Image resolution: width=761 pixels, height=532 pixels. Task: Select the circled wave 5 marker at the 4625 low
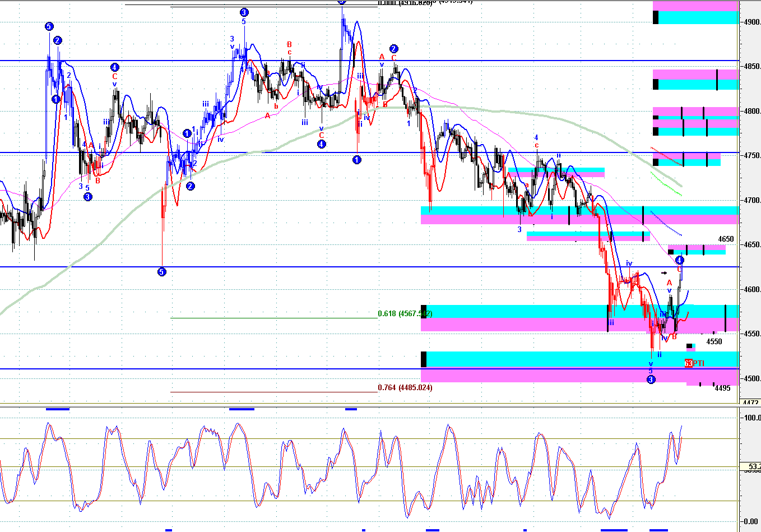[x=161, y=272]
